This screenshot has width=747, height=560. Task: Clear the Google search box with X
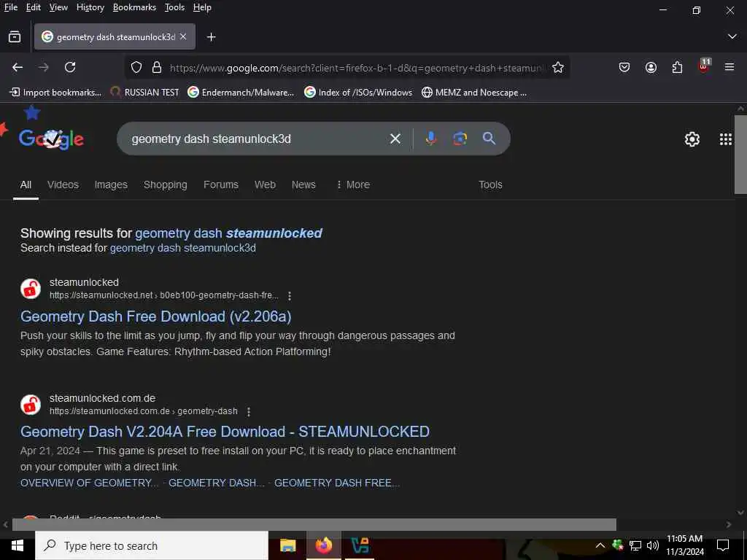click(x=395, y=139)
